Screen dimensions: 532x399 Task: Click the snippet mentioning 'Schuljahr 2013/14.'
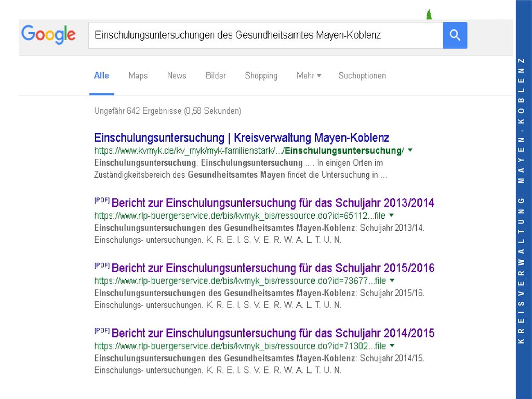tap(259, 234)
